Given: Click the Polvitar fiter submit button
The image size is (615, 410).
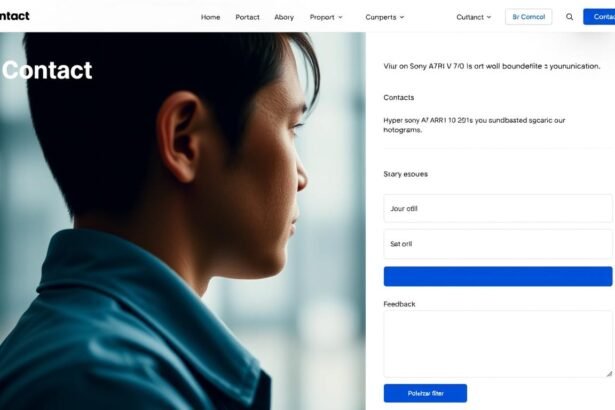Looking at the screenshot, I should 425,393.
